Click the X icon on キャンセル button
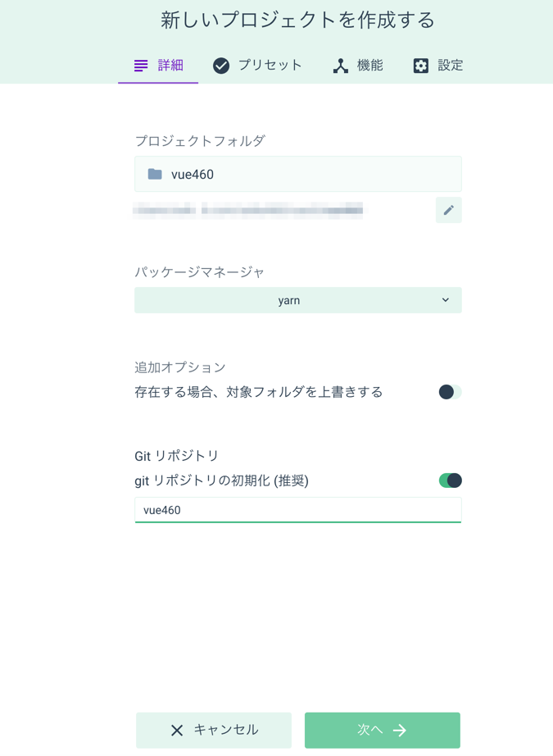The height and width of the screenshot is (756, 553). 177,731
